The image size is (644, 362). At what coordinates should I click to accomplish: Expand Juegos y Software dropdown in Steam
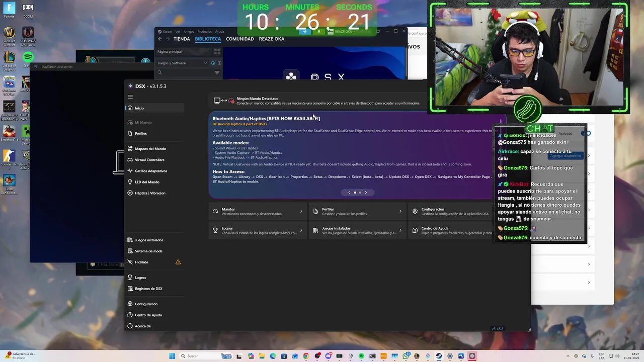click(x=182, y=63)
